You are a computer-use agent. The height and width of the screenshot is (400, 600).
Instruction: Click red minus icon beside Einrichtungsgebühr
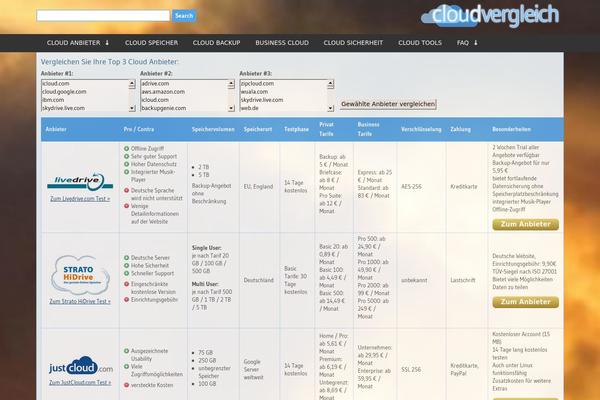click(126, 300)
